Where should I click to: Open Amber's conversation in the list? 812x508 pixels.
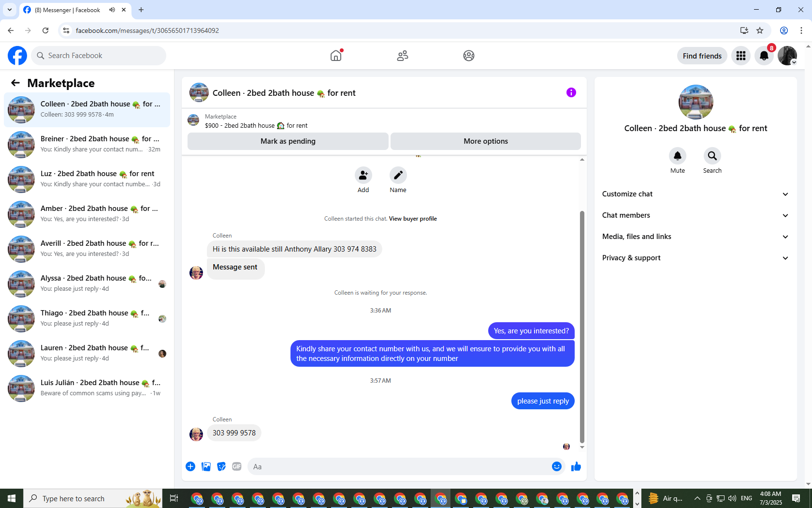tap(87, 214)
